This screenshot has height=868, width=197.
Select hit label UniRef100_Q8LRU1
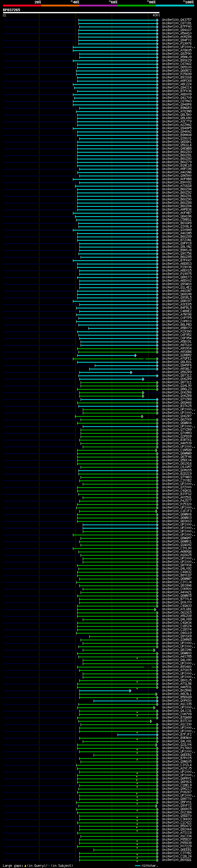click(x=176, y=362)
